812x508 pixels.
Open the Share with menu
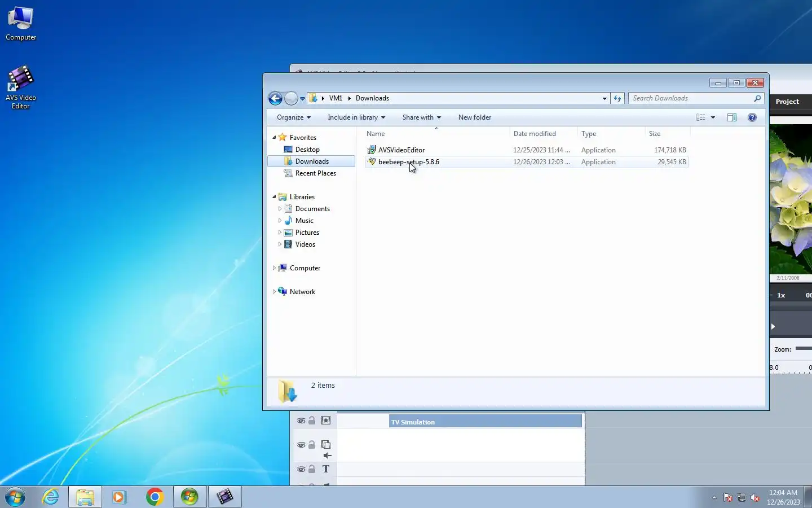pyautogui.click(x=421, y=117)
